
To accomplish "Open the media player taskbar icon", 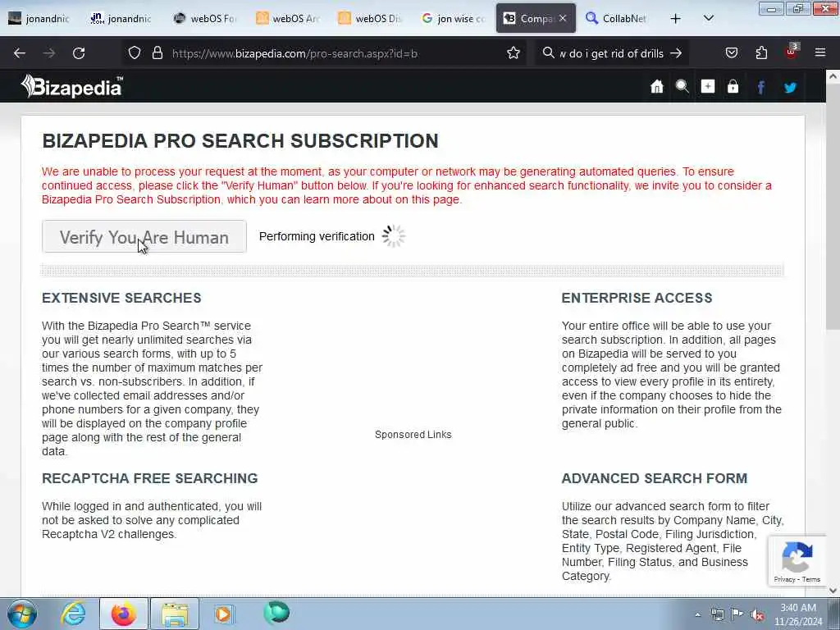I will pyautogui.click(x=223, y=614).
